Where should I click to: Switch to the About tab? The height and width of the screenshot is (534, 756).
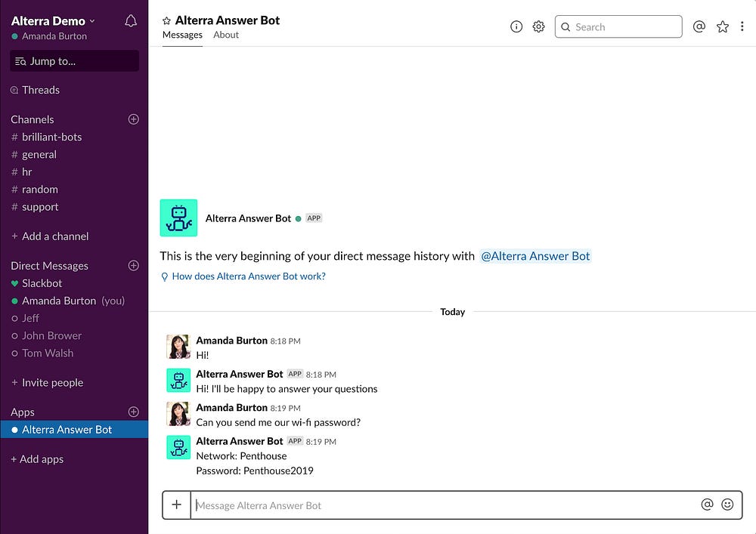click(x=225, y=35)
